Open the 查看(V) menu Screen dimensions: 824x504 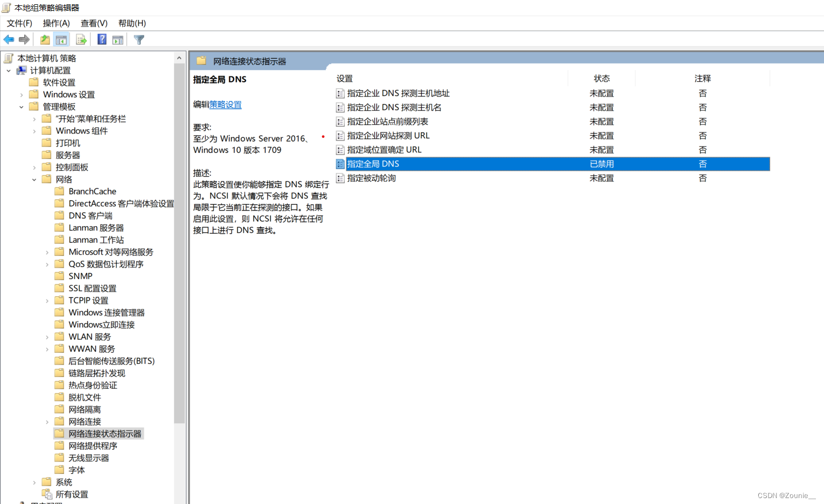(x=94, y=23)
